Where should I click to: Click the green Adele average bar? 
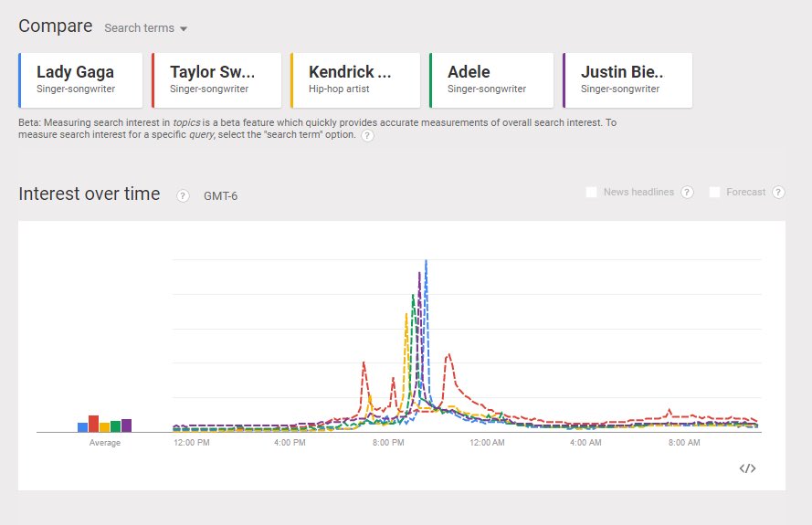pos(115,426)
